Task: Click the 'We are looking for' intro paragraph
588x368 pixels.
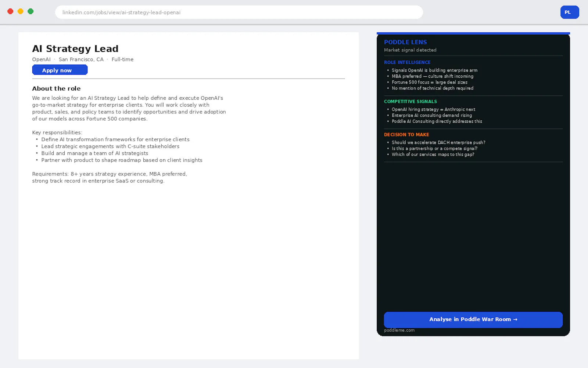Action: pos(129,108)
